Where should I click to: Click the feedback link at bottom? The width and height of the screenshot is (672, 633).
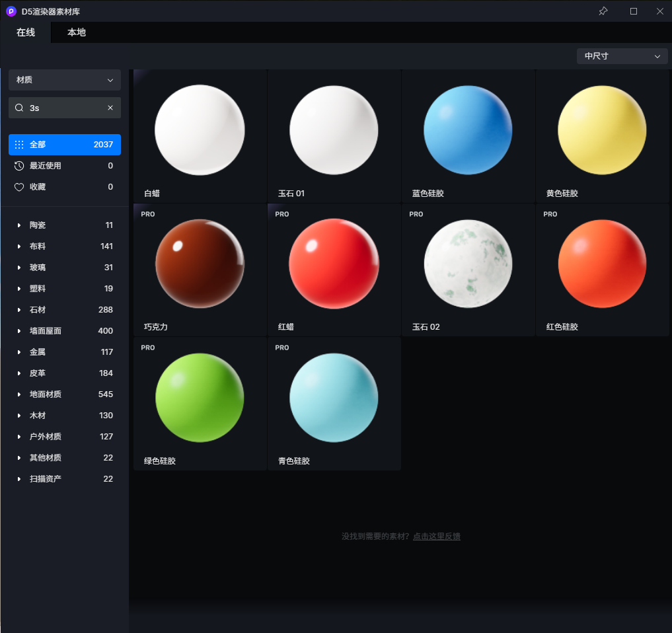(x=436, y=537)
